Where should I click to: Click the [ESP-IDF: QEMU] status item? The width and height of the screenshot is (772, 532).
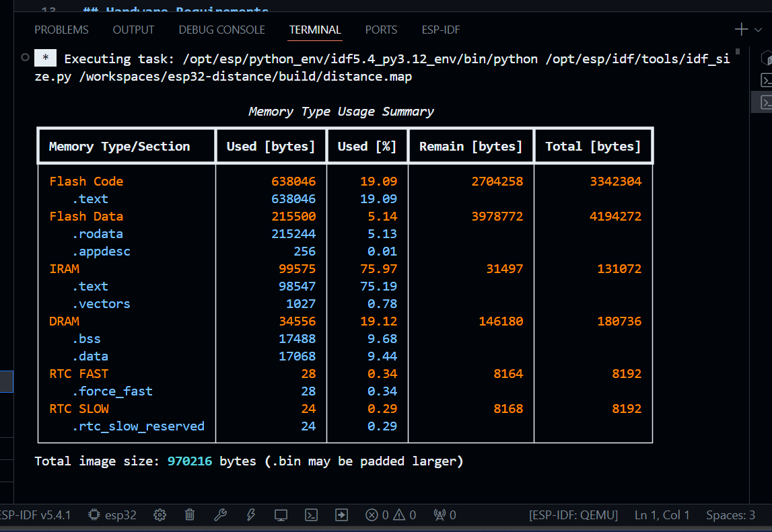[x=573, y=515]
